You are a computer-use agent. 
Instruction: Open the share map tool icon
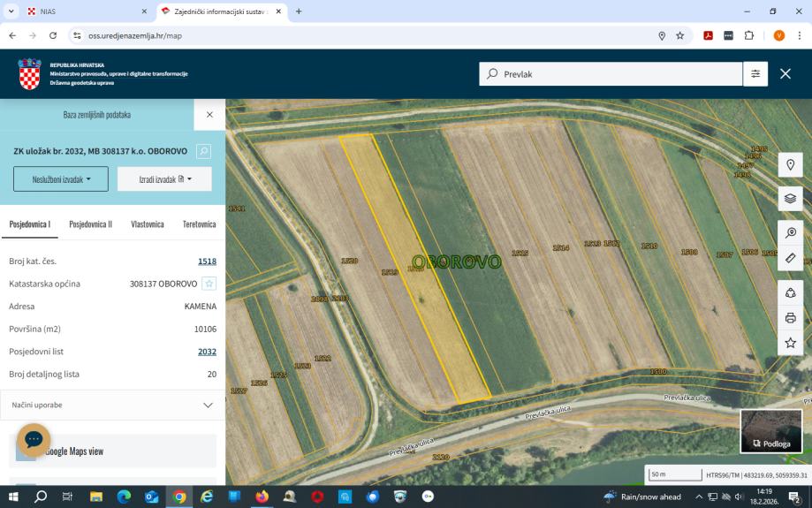coord(790,293)
